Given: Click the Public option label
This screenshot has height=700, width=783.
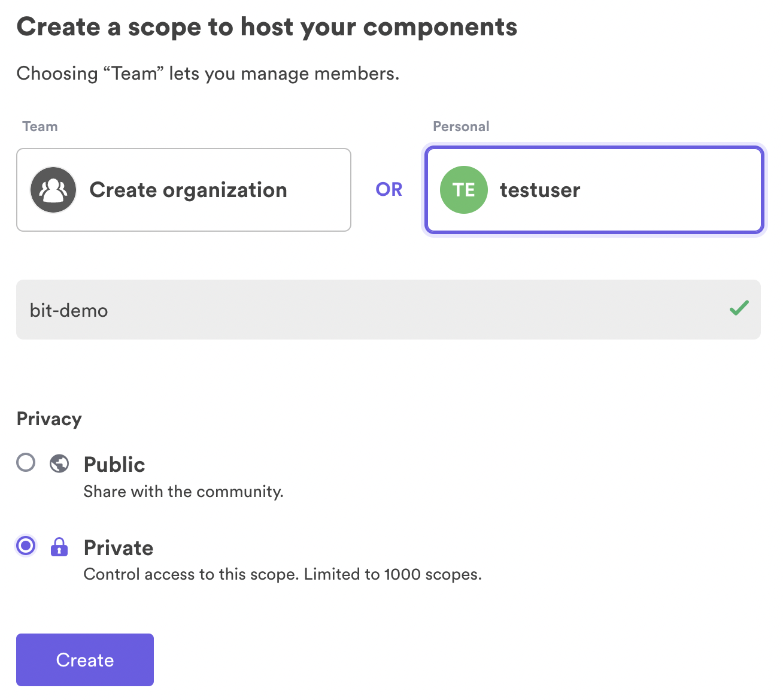Looking at the screenshot, I should (114, 465).
